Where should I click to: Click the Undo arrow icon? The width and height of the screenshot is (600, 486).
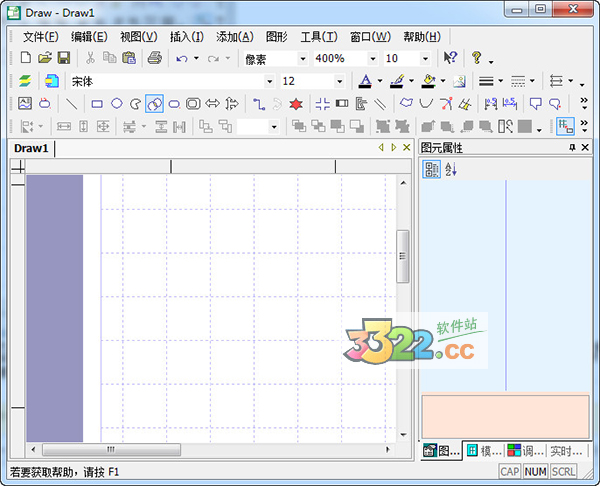click(181, 59)
